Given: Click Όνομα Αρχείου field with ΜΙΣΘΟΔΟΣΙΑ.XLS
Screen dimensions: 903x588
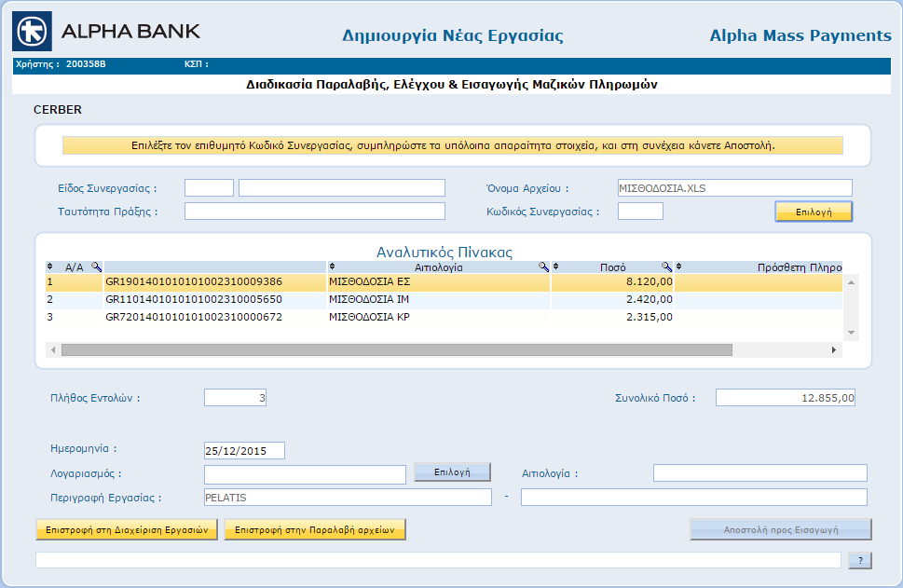Looking at the screenshot, I should click(735, 187).
